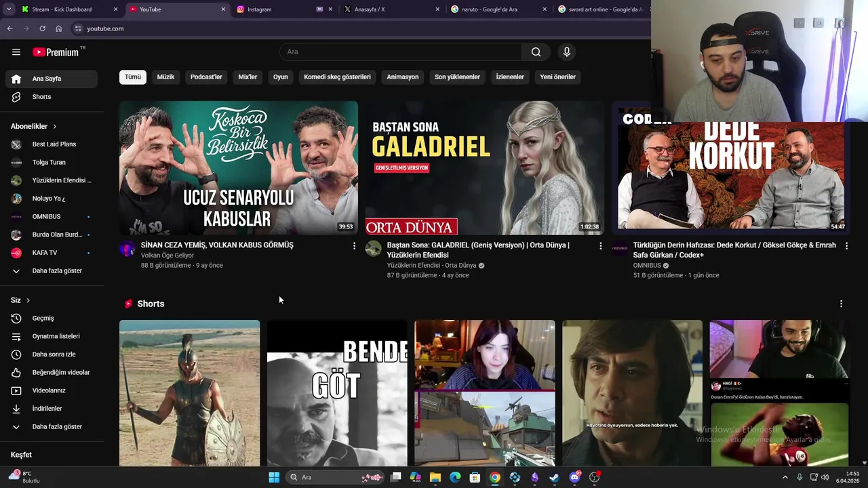
Task: Open Ana Sayfa in the sidebar
Action: tap(52, 79)
